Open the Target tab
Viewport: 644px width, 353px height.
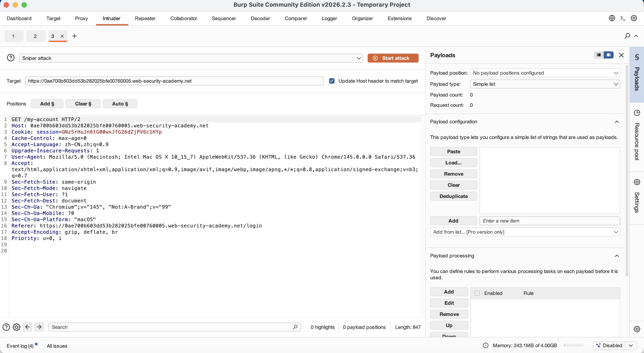[53, 18]
